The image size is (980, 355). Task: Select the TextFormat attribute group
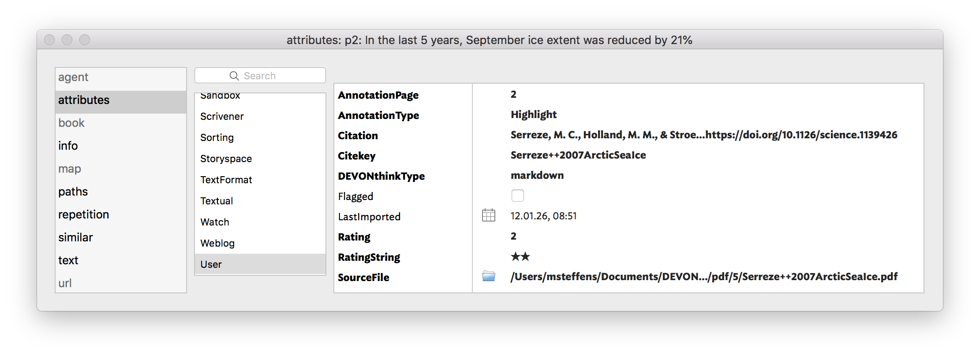226,180
